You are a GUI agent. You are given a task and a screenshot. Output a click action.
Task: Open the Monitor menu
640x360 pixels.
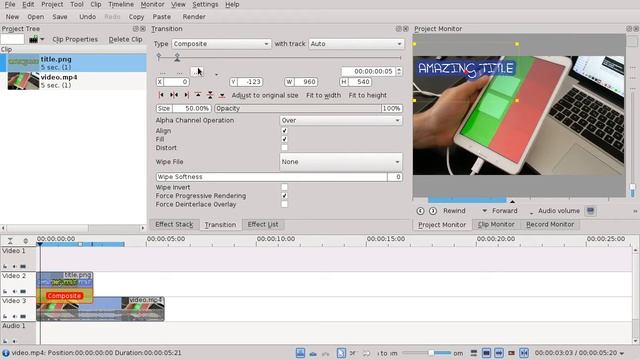pyautogui.click(x=152, y=4)
